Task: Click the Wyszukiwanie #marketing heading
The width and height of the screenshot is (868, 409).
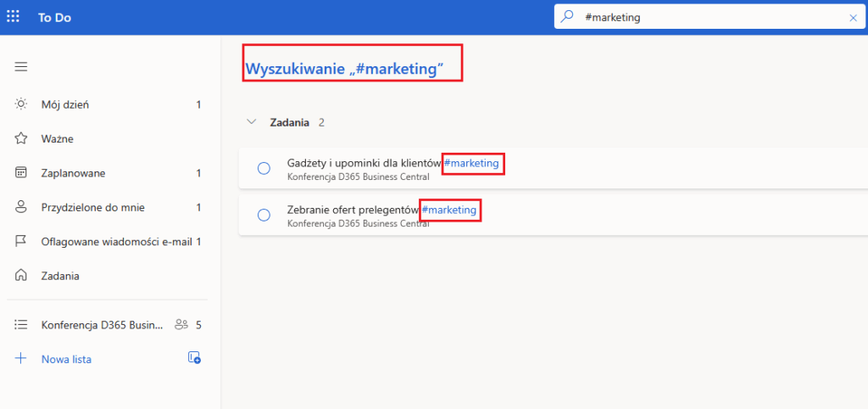Action: click(345, 70)
